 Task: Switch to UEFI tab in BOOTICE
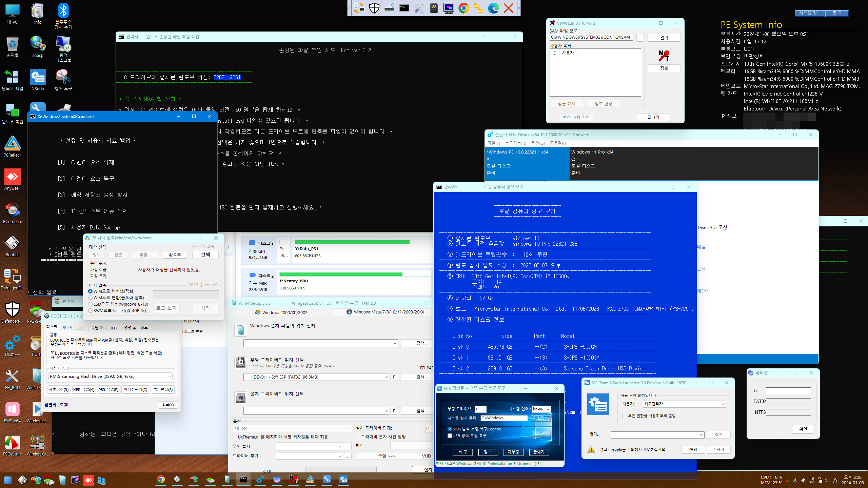tap(114, 328)
